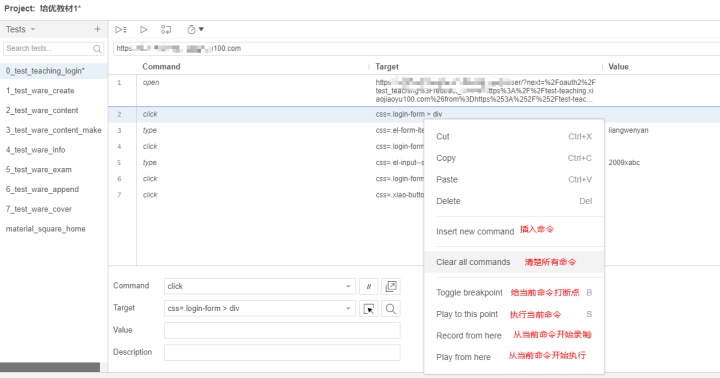The height and width of the screenshot is (378, 720).
Task: Open speed dropdown arrow next to timer
Action: point(201,29)
